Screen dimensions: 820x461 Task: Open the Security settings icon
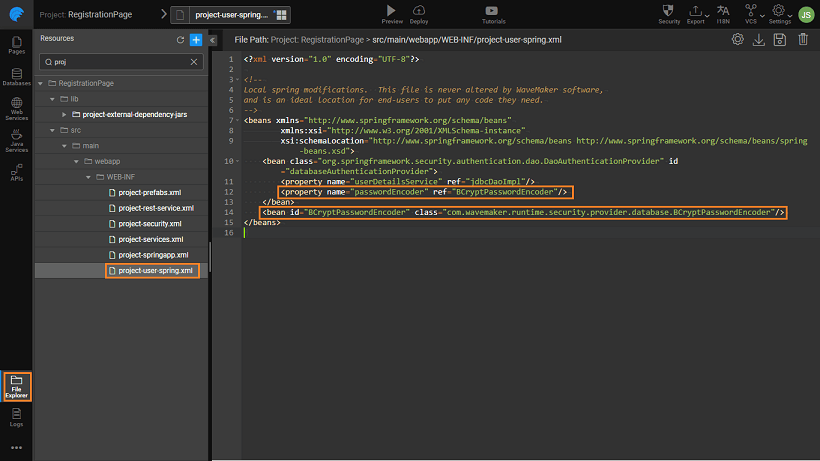(669, 10)
